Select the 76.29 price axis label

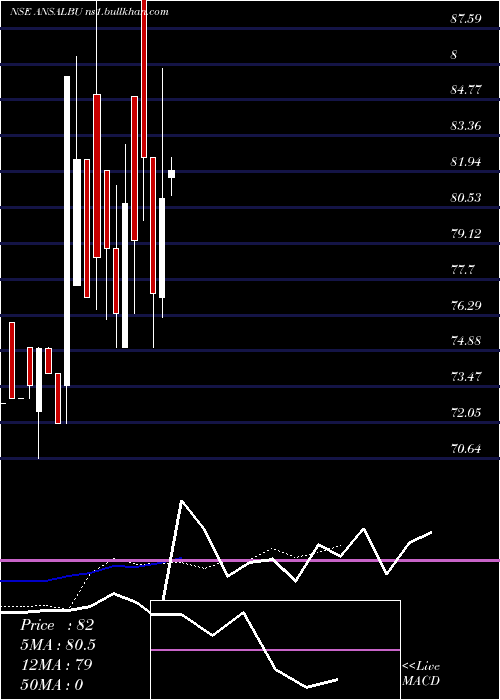[466, 306]
